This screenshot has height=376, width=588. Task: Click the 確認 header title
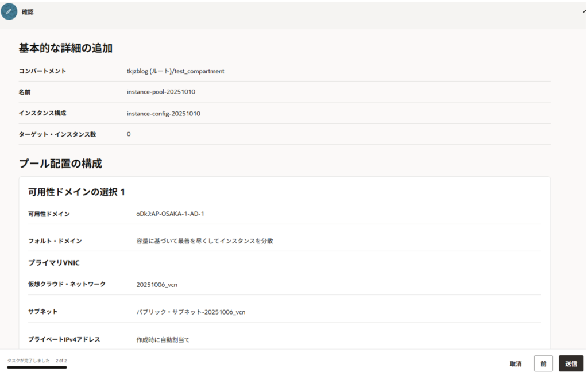[28, 12]
